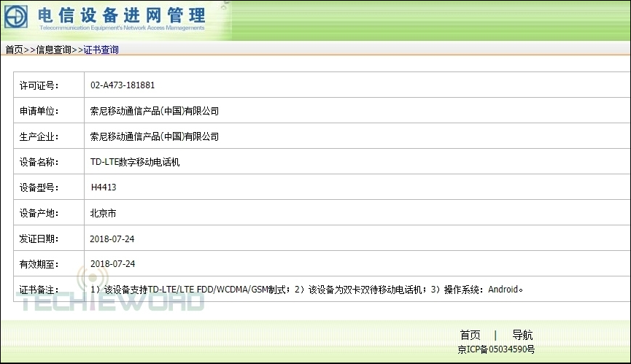The height and width of the screenshot is (364, 631).
Task: Click the 发证日期 date value
Action: (x=112, y=239)
